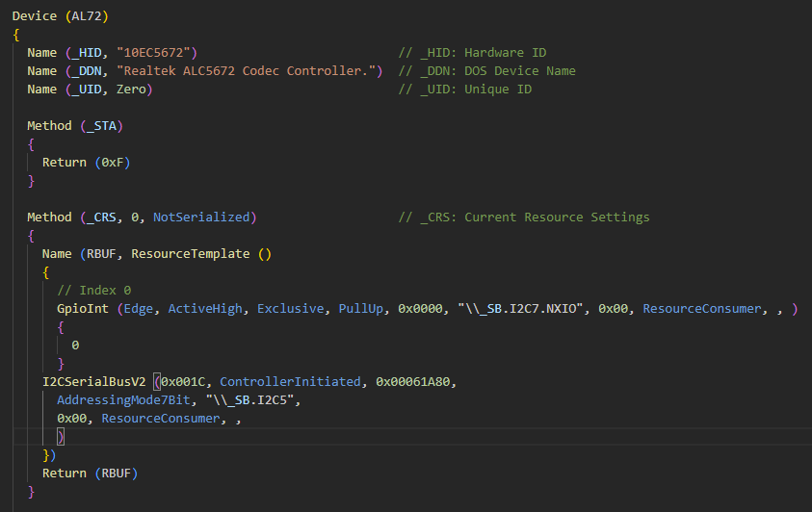Screen dimensions: 812x512
Task: Click the _UID Unique ID comment
Action: click(465, 90)
